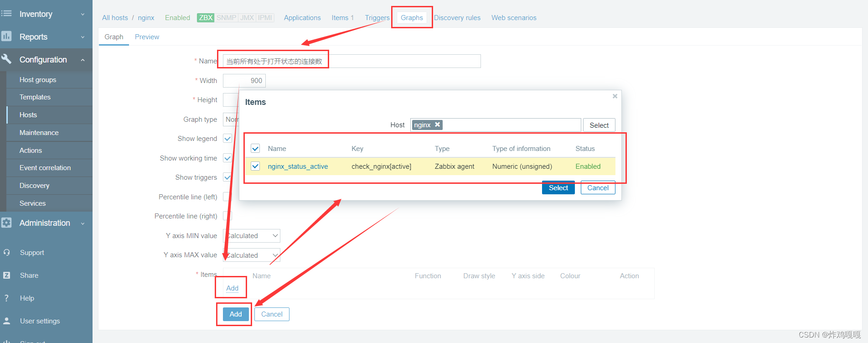Open the Graph type dropdown
Screen dimensions: 868x343
pos(231,120)
